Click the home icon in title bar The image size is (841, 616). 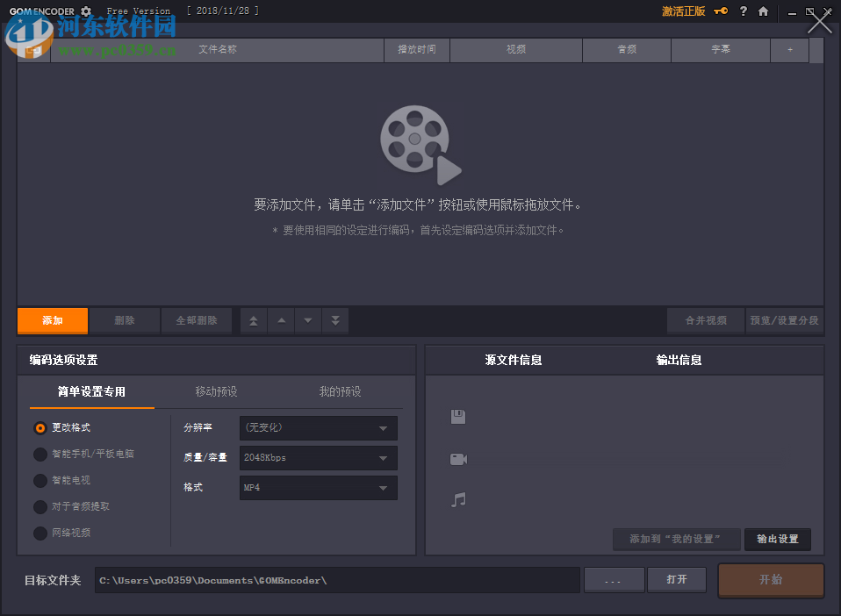pyautogui.click(x=763, y=11)
